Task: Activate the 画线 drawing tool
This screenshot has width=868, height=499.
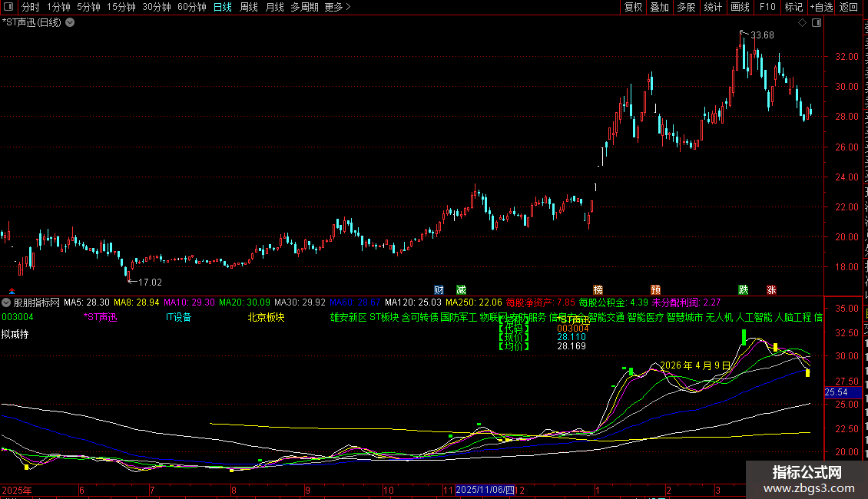Action: [740, 7]
